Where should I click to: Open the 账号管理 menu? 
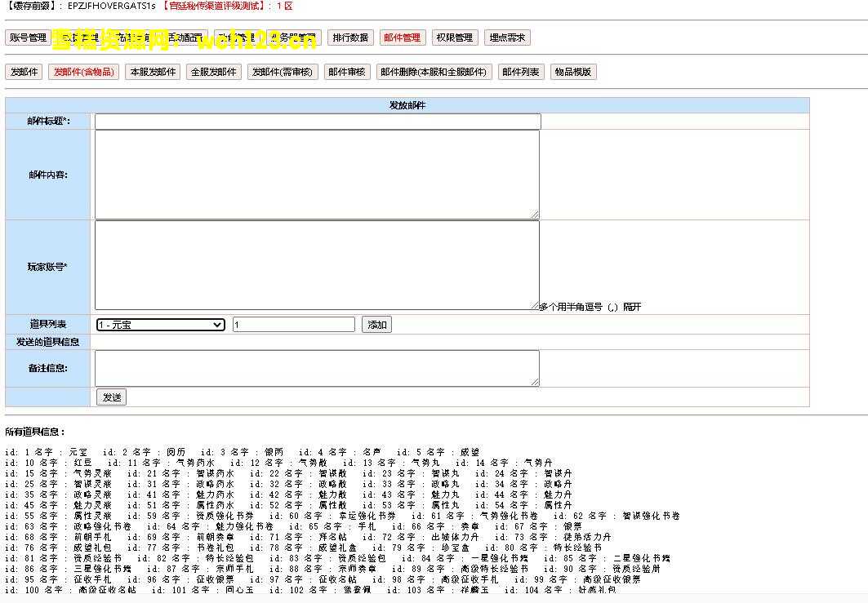28,38
